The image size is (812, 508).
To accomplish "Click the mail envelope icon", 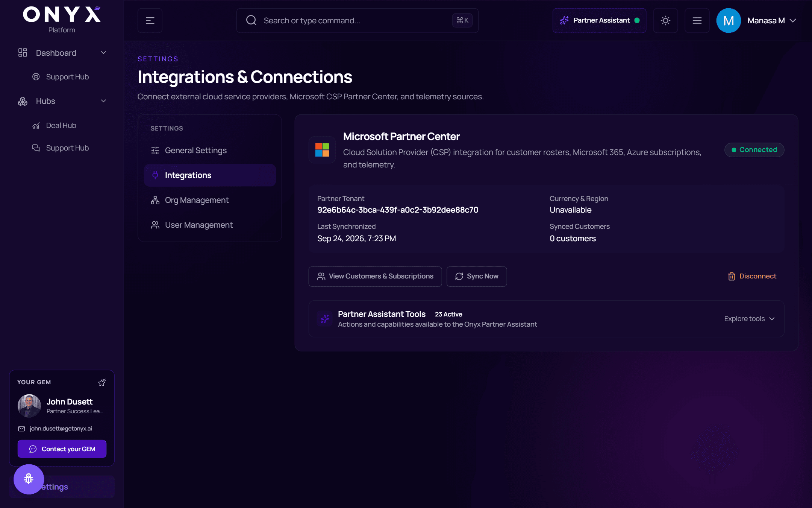I will 22,429.
